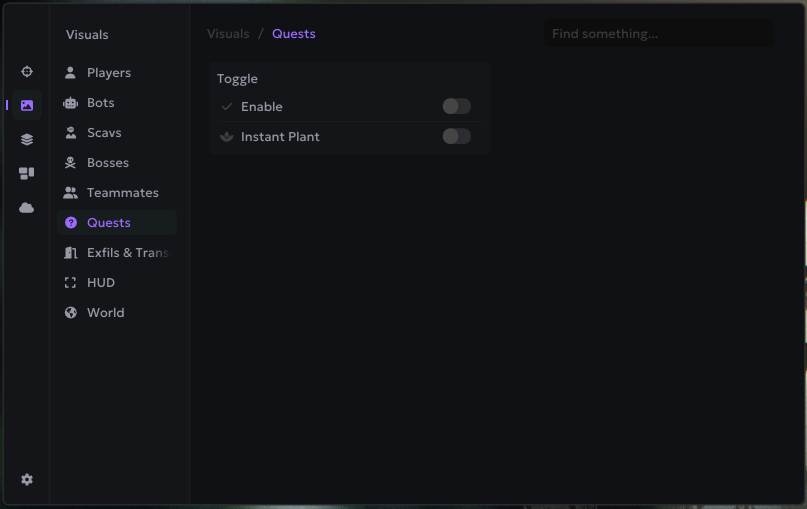
Task: Open the Players visuals page
Action: [x=108, y=73]
